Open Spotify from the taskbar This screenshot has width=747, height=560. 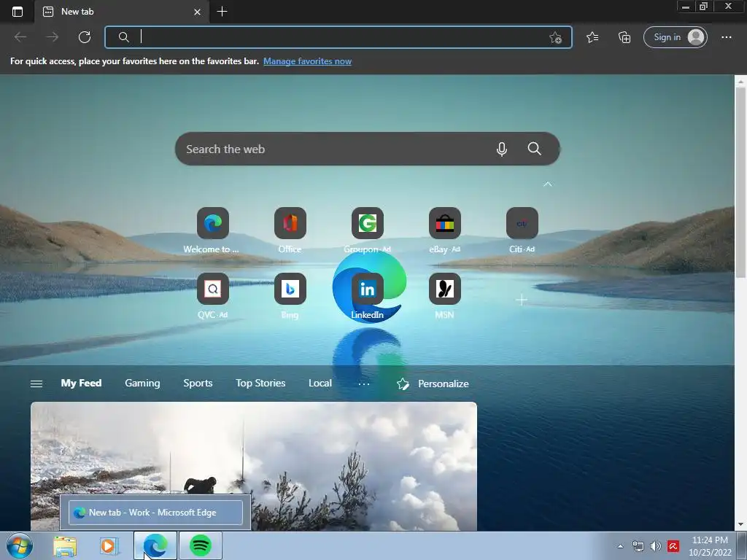200,545
